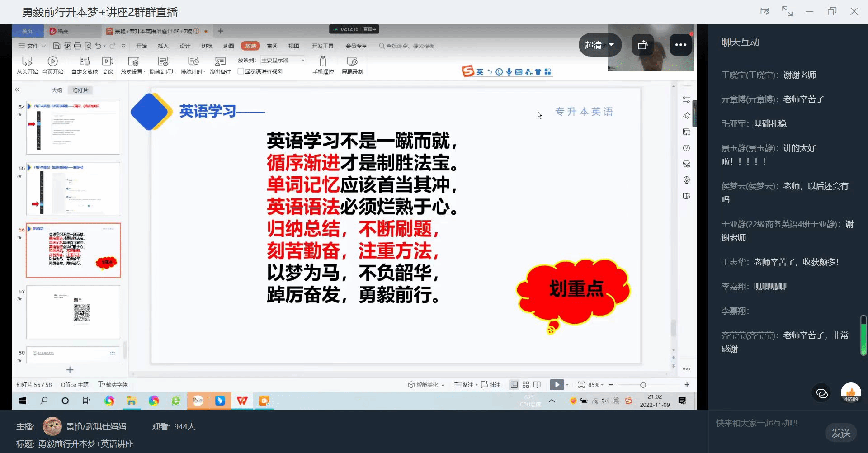Open the three-dots more options button
868x453 pixels.
[680, 45]
